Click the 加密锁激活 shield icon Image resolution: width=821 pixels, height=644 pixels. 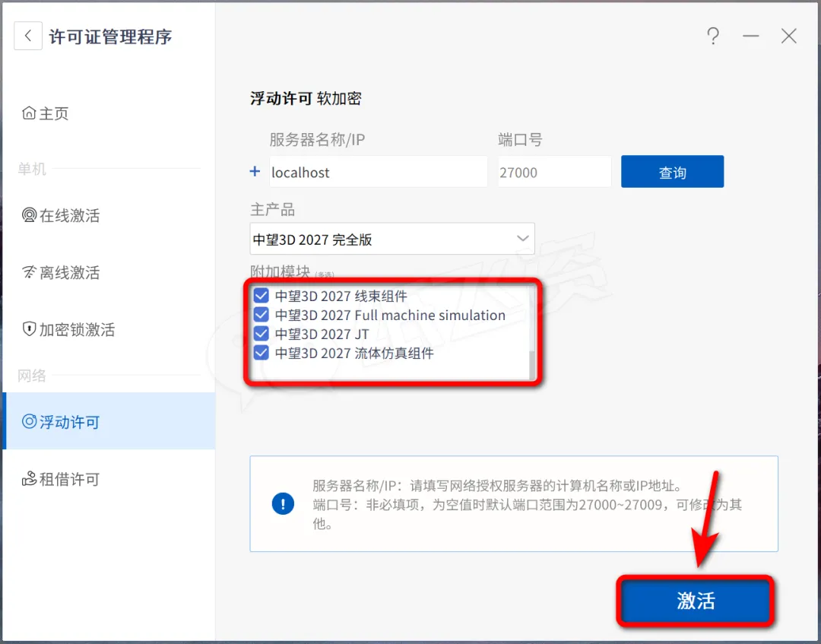30,329
